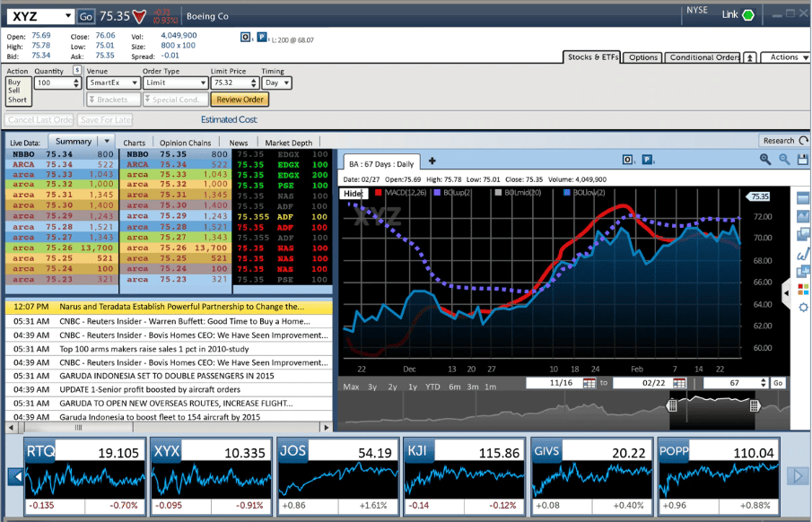The image size is (812, 522).
Task: Open the symbol XYZ dropdown
Action: click(68, 16)
